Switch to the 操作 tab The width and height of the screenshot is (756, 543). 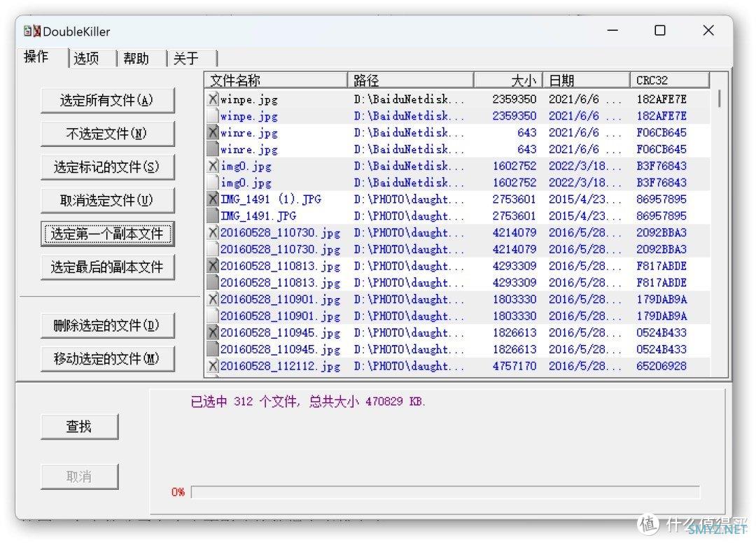(x=36, y=57)
